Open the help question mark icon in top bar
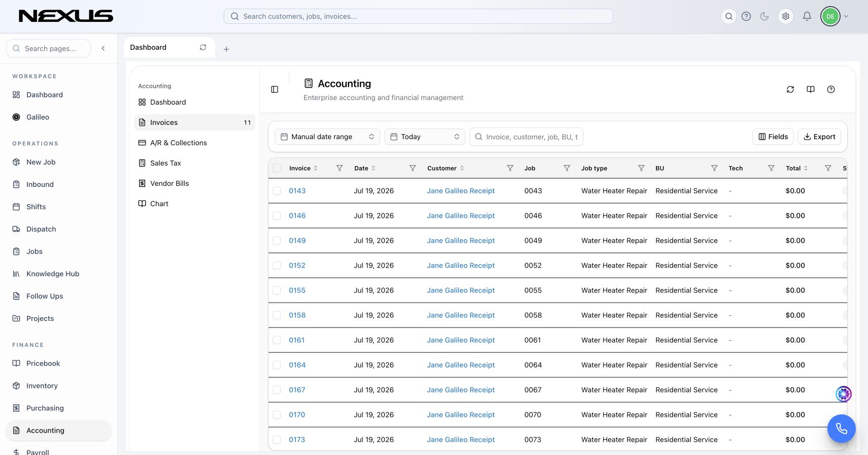This screenshot has height=455, width=868. click(746, 16)
